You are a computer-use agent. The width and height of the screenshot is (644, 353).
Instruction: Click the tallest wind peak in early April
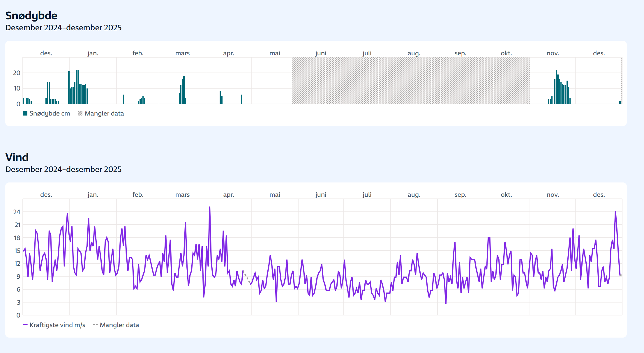click(x=210, y=207)
